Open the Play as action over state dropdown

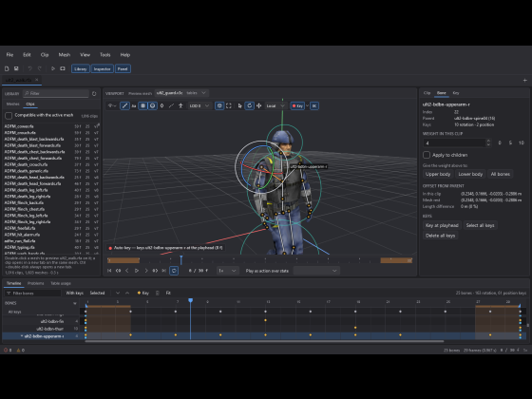coord(315,271)
